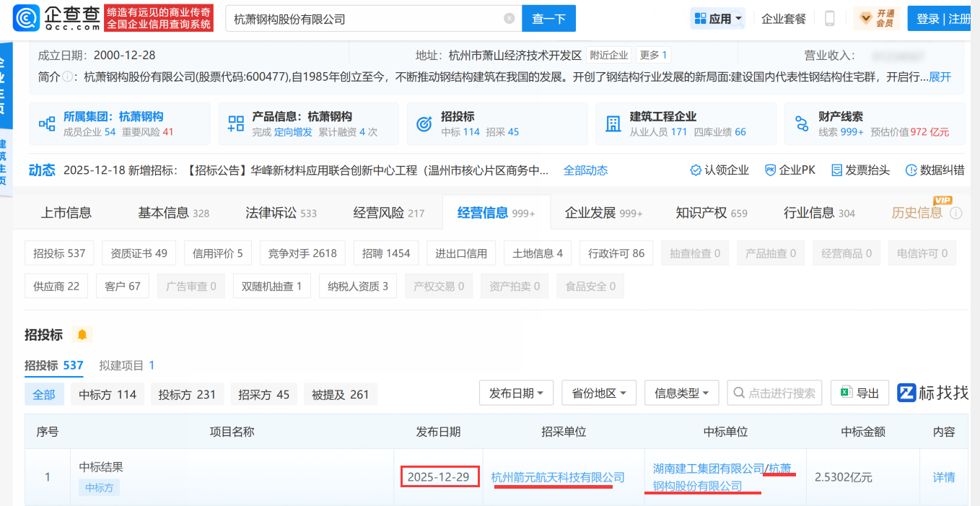This screenshot has height=506, width=980.
Task: Select the 双随机抽查 1 chip
Action: point(272,286)
